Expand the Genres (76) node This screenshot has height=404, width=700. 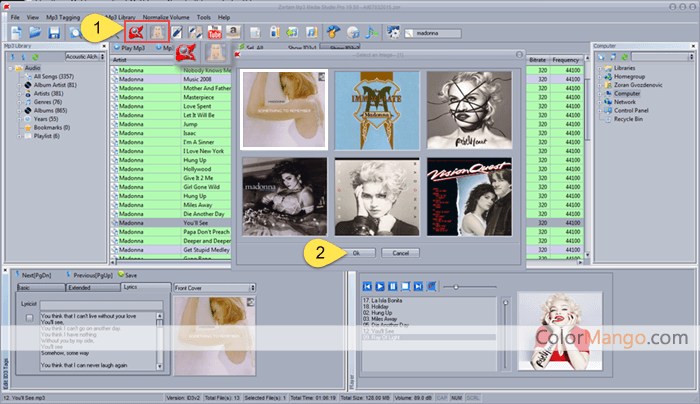tap(19, 102)
